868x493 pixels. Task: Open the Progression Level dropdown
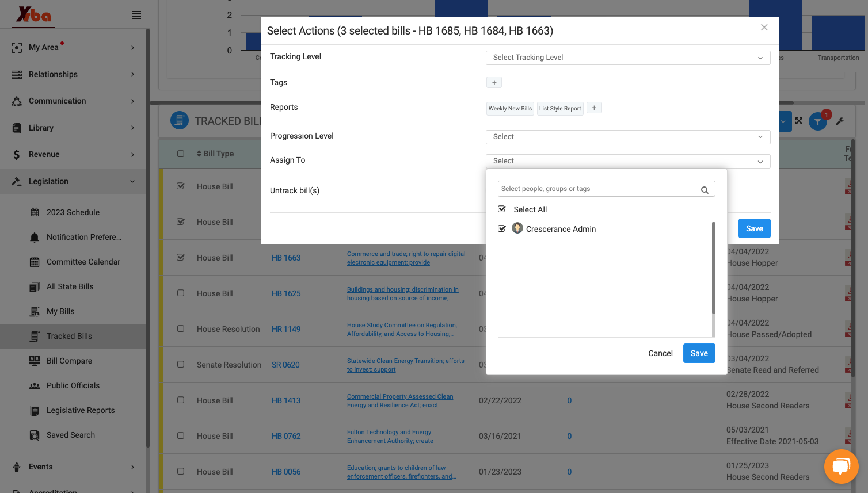click(x=628, y=137)
